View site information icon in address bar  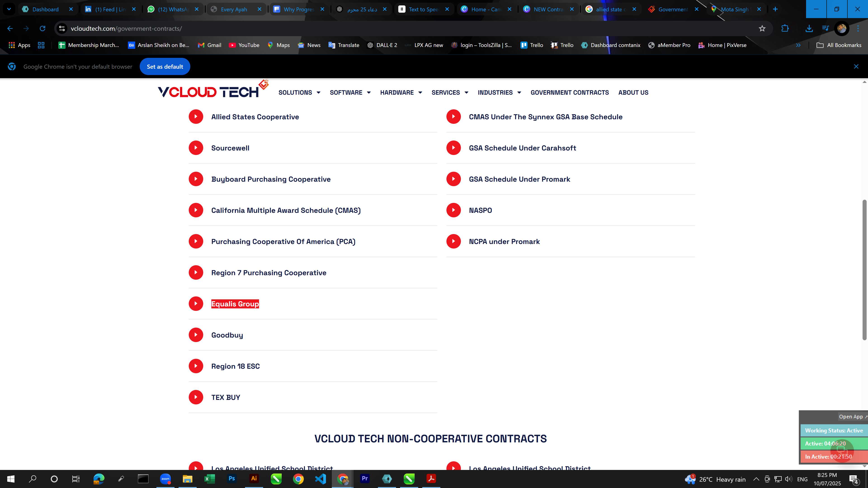[62, 29]
